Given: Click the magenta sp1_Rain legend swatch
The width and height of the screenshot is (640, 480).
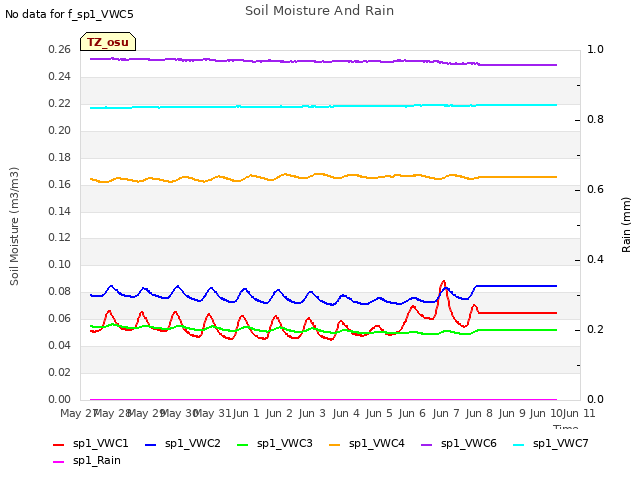Looking at the screenshot, I should click(59, 462).
